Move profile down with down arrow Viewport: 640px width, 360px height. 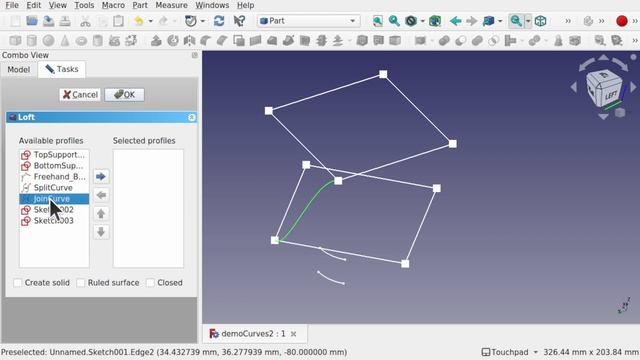coord(101,232)
